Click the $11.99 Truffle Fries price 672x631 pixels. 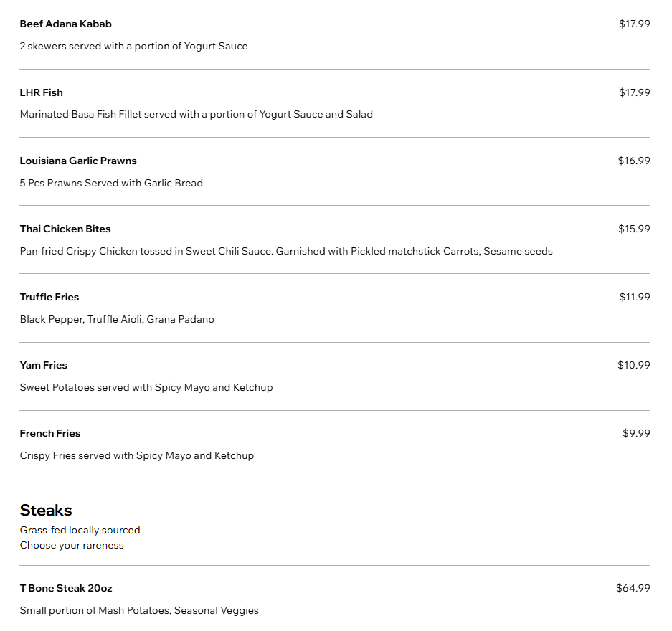[x=634, y=297]
